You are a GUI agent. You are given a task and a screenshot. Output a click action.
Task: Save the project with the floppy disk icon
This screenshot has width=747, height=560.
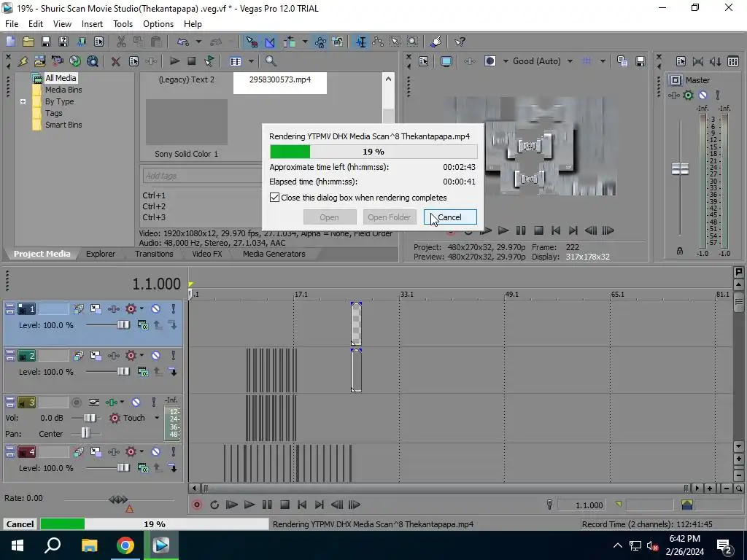(x=46, y=42)
